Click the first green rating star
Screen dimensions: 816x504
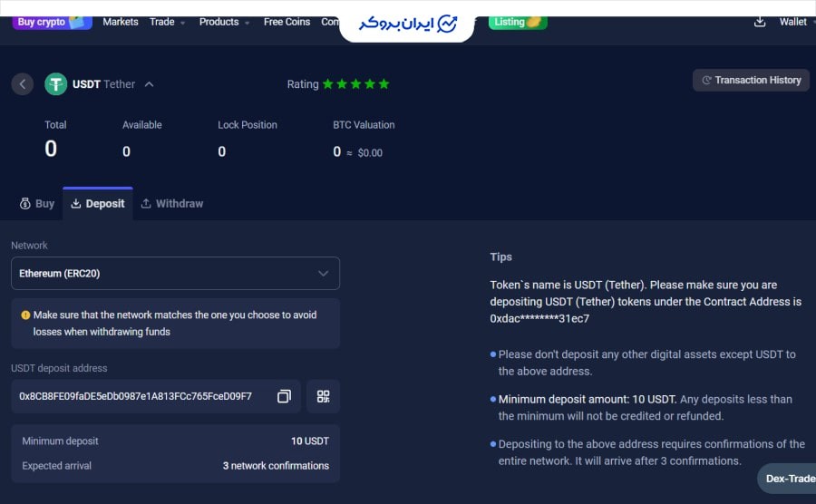tap(328, 84)
